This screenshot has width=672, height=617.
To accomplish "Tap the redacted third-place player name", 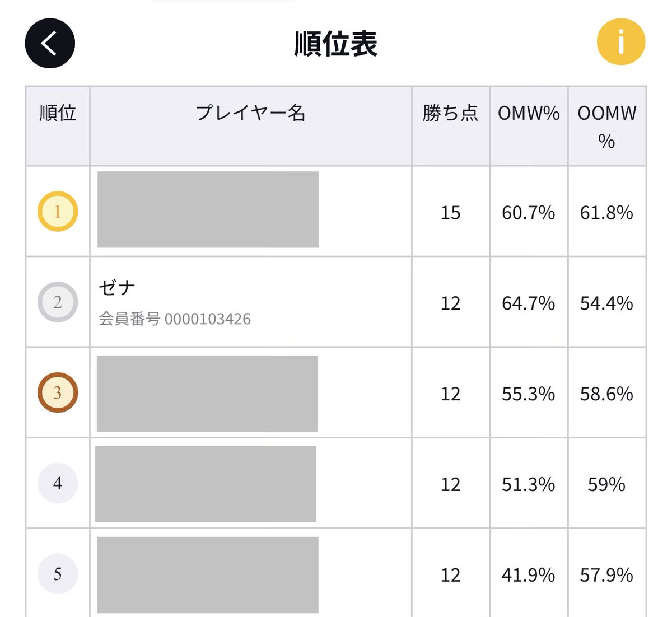I will [207, 394].
